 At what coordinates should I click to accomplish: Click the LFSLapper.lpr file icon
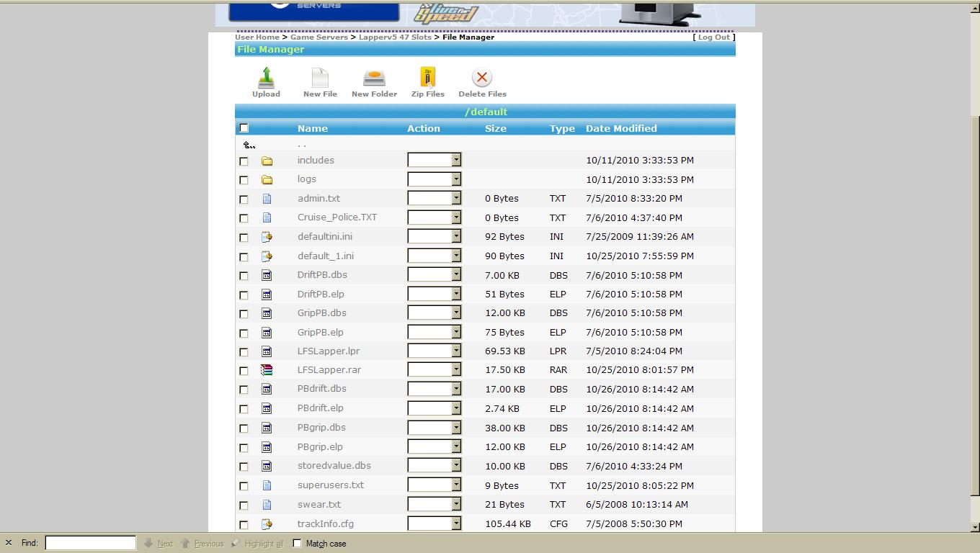point(267,351)
